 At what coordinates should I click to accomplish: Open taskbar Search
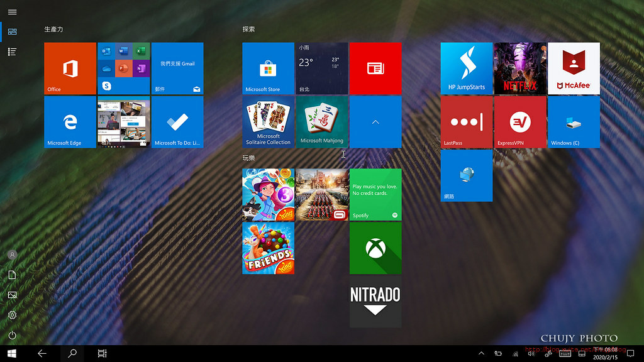click(72, 353)
